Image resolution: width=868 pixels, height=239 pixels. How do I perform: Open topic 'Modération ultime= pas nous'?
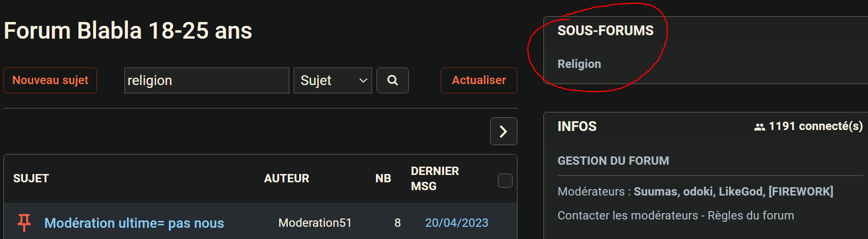coord(134,223)
